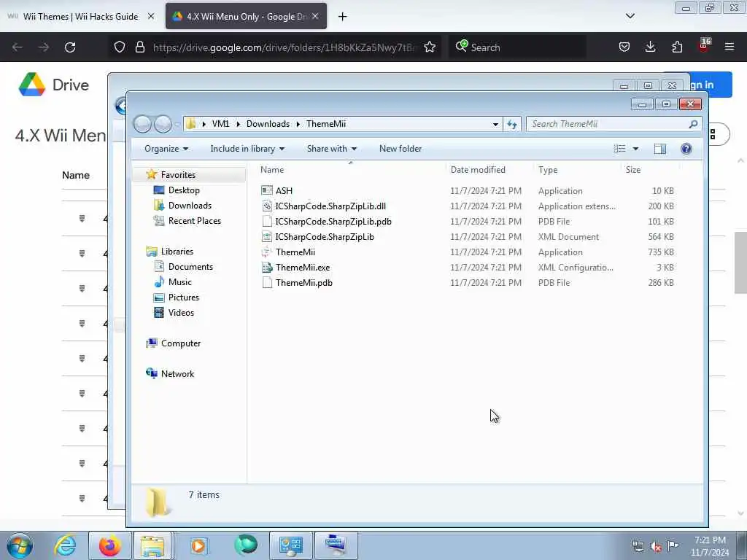Select Computer in navigation pane
This screenshot has width=747, height=560.
(181, 343)
